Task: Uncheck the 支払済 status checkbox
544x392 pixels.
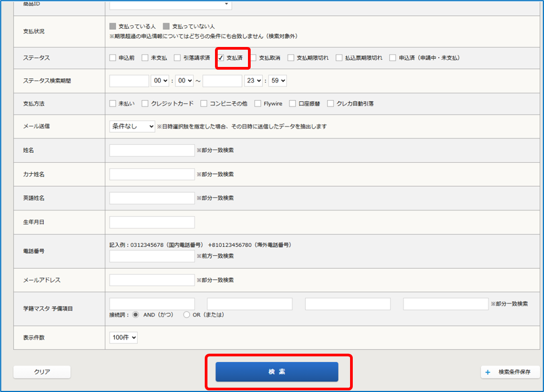Action: click(221, 58)
